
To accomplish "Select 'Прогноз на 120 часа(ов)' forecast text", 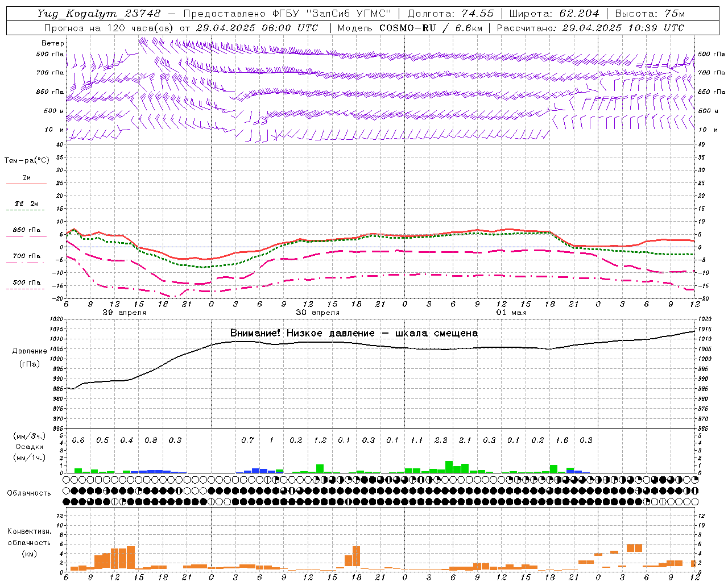I will pos(109,28).
